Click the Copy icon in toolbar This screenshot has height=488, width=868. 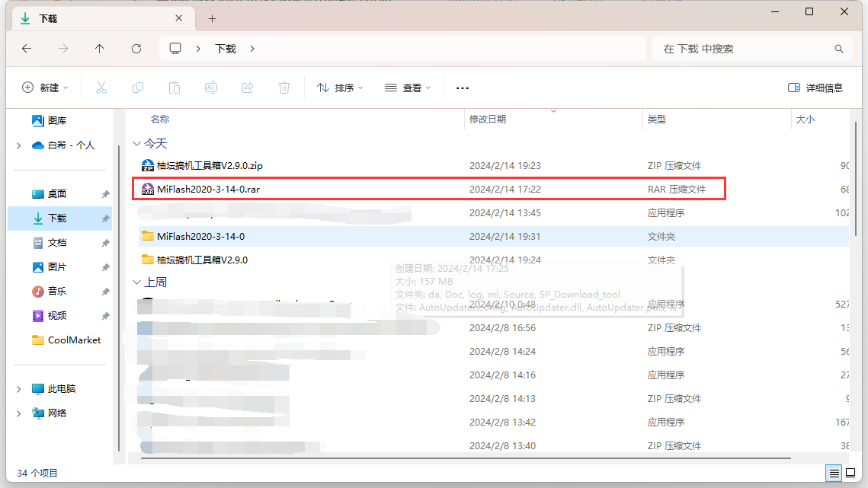(x=138, y=88)
